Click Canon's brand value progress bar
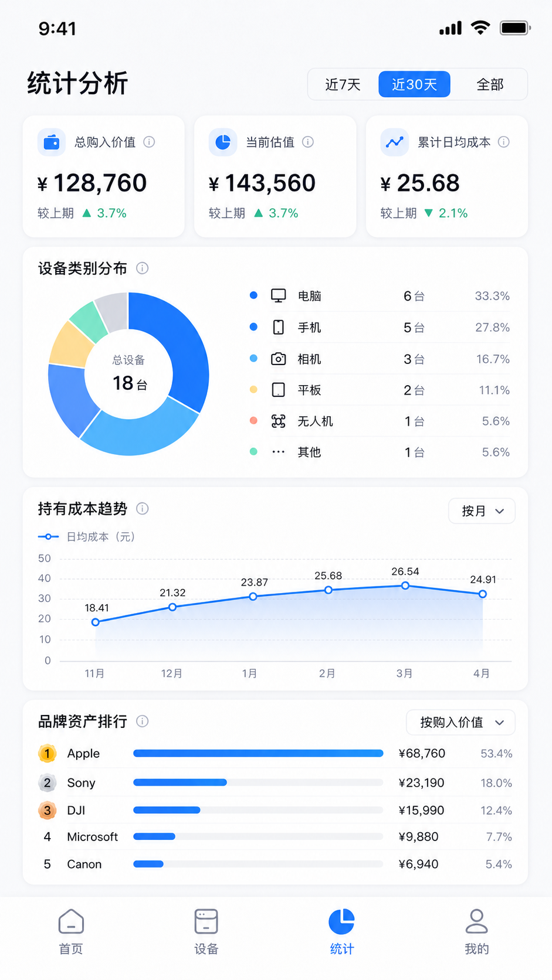The width and height of the screenshot is (552, 980). [x=258, y=864]
